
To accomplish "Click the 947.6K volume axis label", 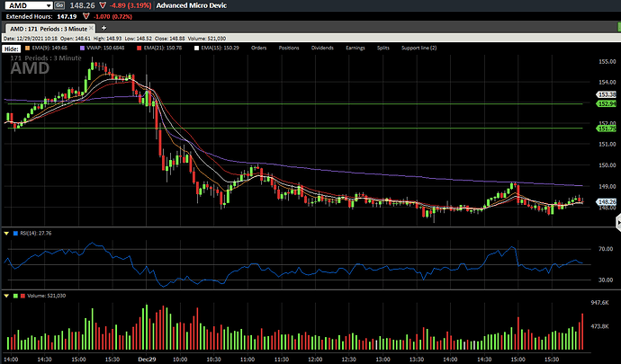I will click(599, 303).
